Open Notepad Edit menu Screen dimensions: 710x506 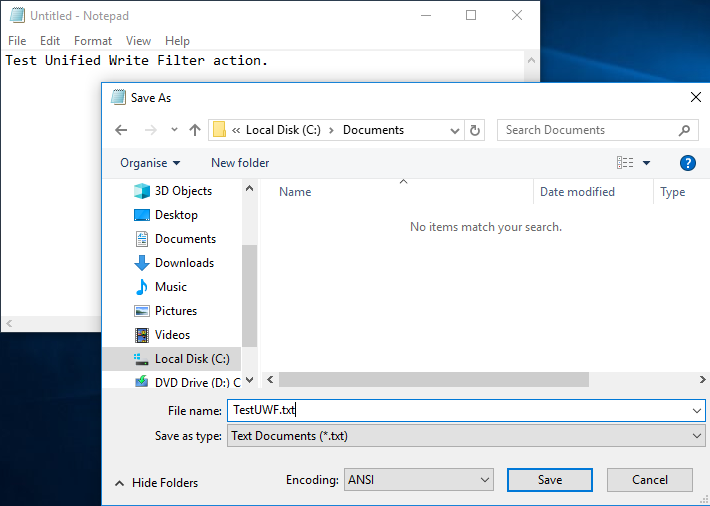coord(50,41)
